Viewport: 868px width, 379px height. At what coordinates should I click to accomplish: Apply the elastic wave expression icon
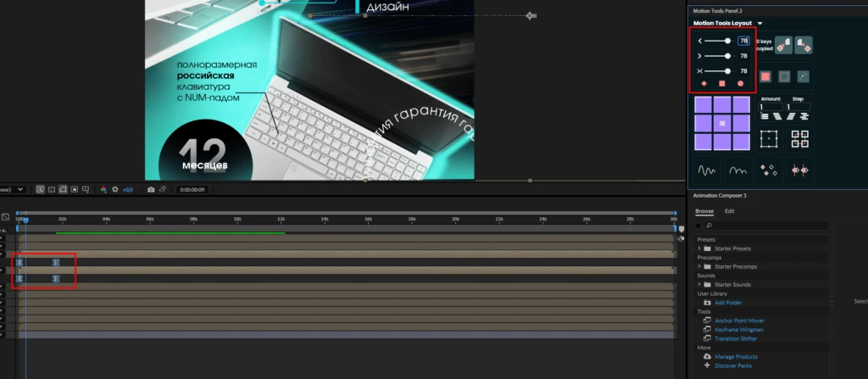[706, 170]
